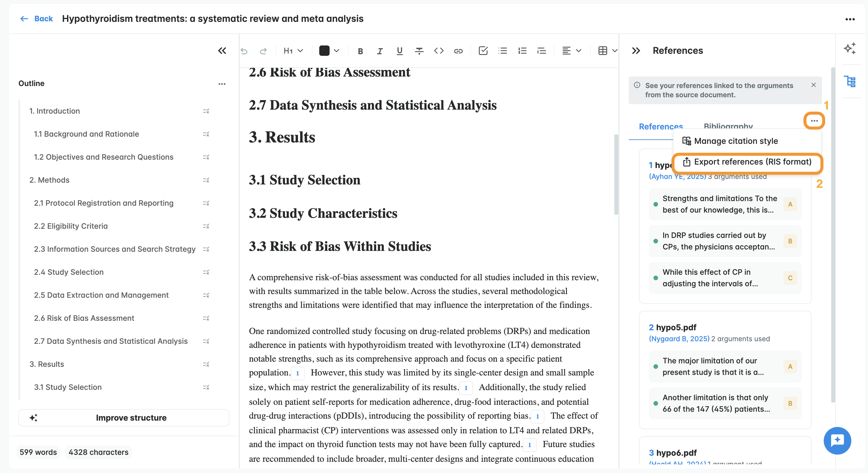Insert inline code formatting

(x=439, y=51)
